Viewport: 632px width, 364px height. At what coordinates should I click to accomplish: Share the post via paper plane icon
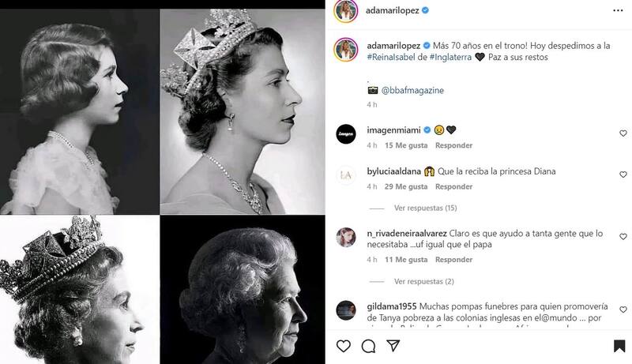(x=393, y=346)
